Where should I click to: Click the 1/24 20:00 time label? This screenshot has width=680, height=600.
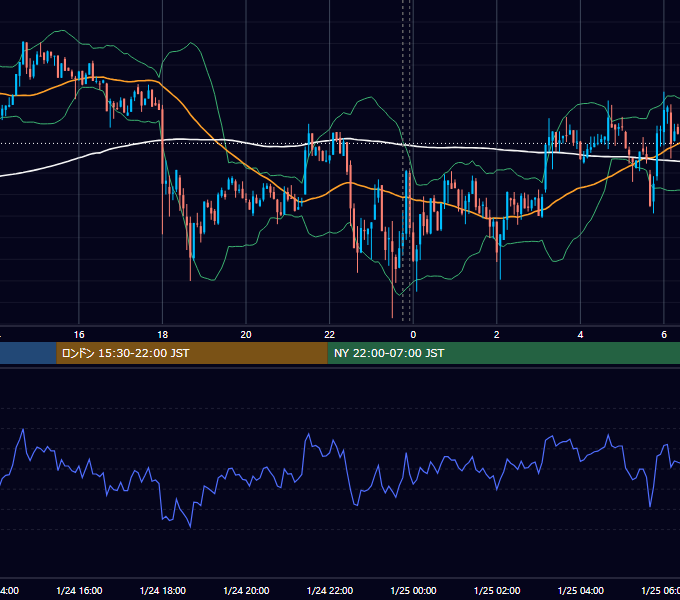click(x=246, y=590)
